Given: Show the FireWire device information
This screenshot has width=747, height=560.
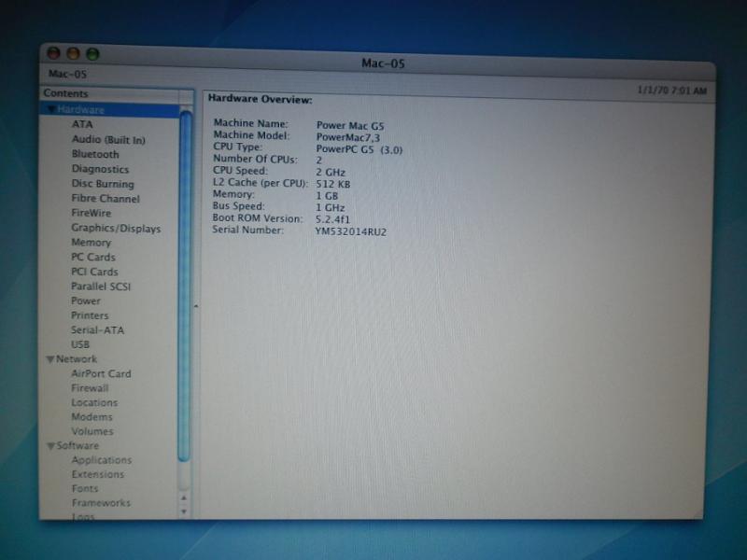Looking at the screenshot, I should point(91,213).
